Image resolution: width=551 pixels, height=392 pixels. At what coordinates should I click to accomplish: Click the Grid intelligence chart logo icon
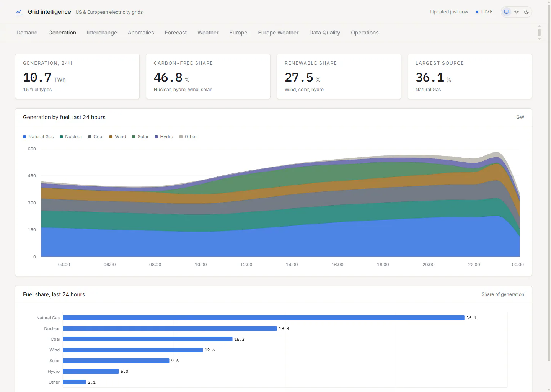[x=19, y=12]
